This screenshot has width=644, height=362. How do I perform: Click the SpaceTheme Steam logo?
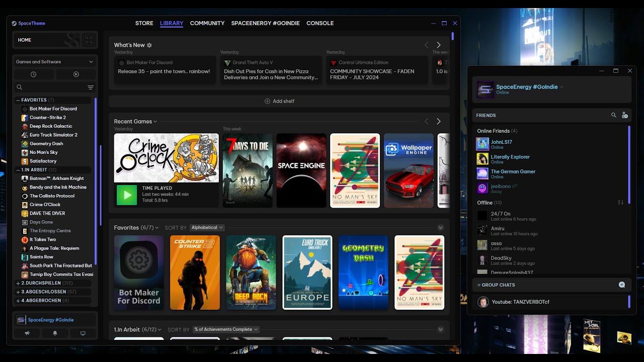[14, 23]
